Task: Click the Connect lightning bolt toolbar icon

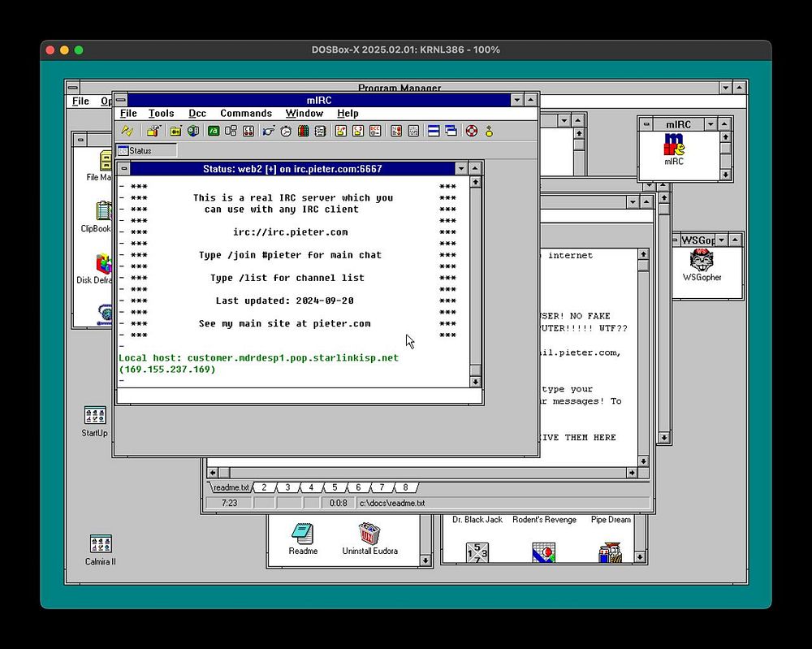Action: click(127, 131)
